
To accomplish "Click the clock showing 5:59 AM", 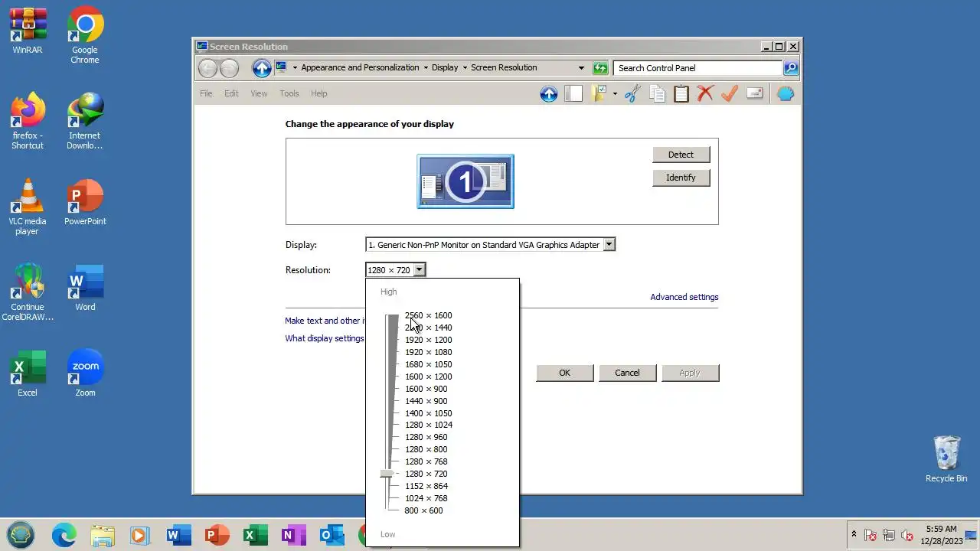I will coord(941,529).
